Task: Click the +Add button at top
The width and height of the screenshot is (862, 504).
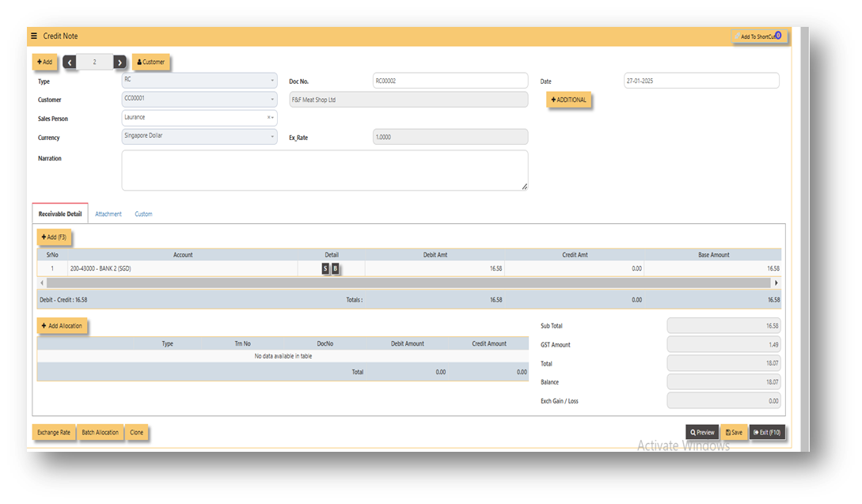Action: coord(44,62)
